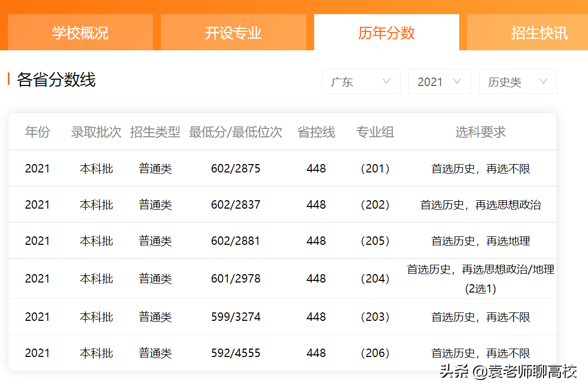Image resolution: width=588 pixels, height=390 pixels.
Task: Open the 开设专业 tab
Action: tap(232, 32)
